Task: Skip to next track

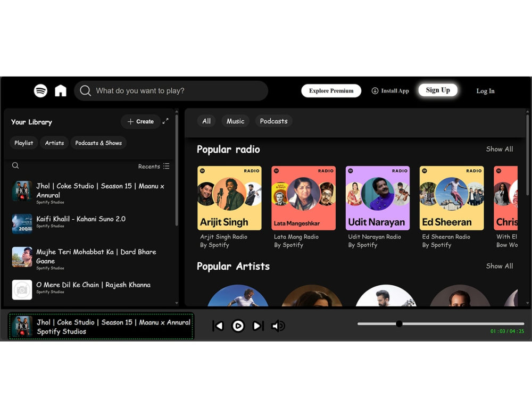Action: click(x=258, y=326)
